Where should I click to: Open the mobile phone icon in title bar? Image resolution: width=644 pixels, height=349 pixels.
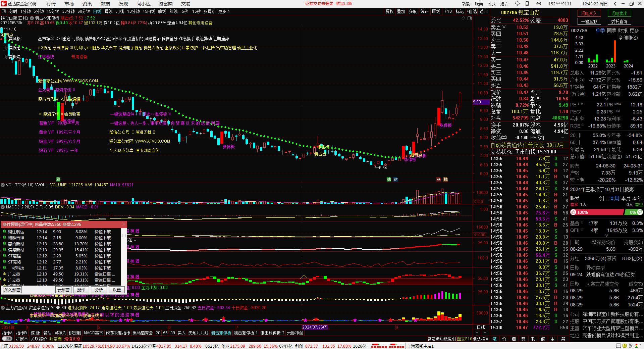point(527,4)
